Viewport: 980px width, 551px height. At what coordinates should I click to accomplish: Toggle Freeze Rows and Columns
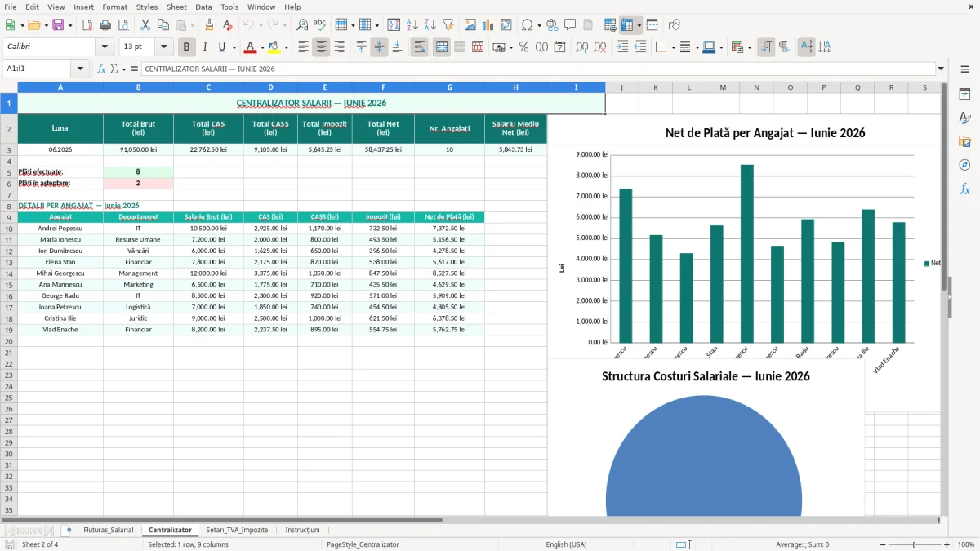[x=627, y=25]
